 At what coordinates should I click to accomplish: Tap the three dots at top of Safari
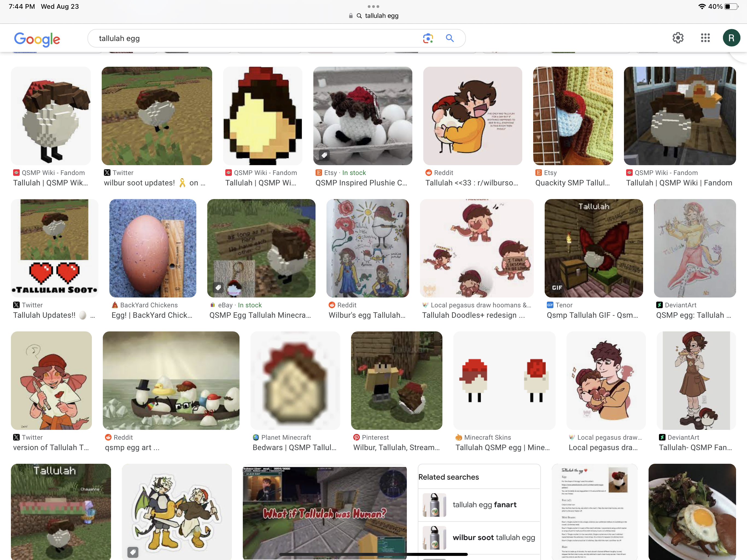373,6
